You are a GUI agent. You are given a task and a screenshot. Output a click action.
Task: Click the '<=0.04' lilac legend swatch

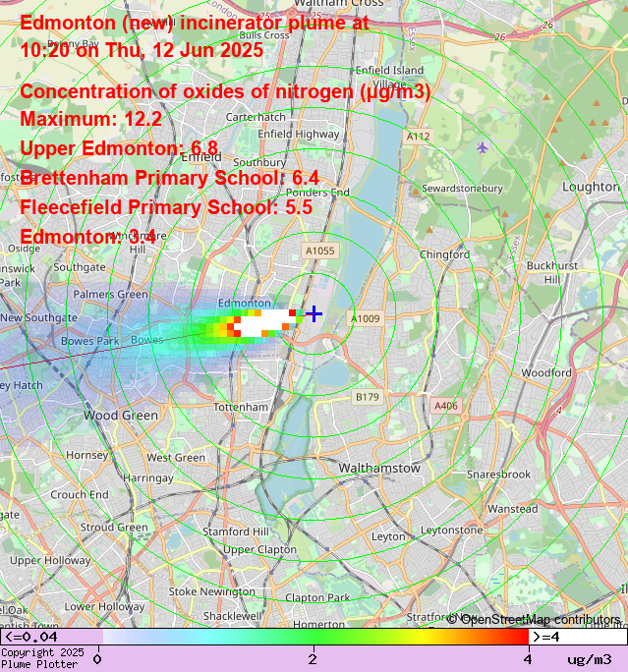click(x=51, y=637)
